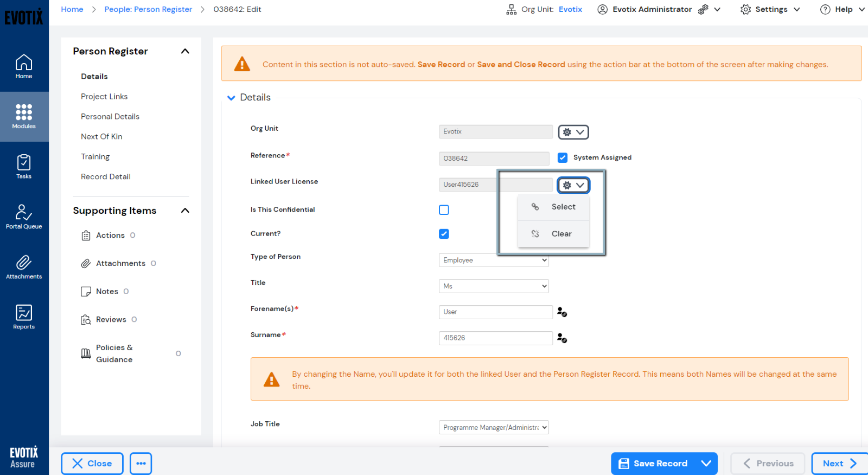This screenshot has width=868, height=475.
Task: Click the more options ellipsis button
Action: pyautogui.click(x=141, y=464)
